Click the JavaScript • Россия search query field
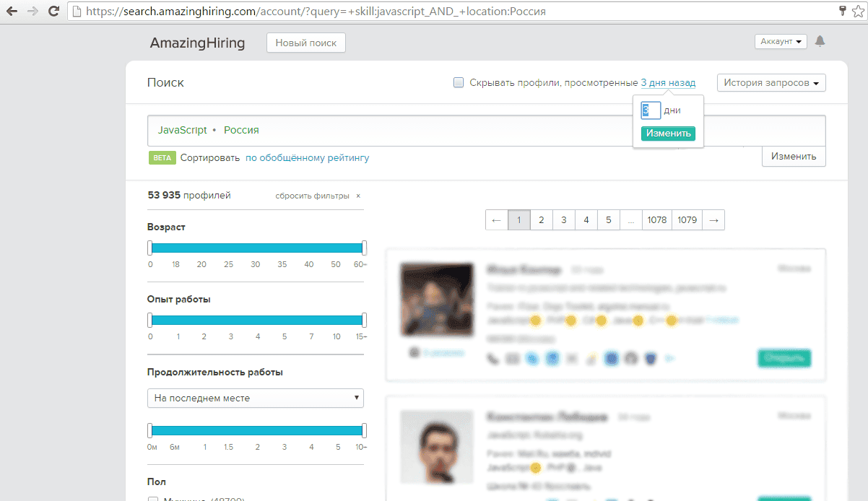Image resolution: width=868 pixels, height=501 pixels. (x=487, y=130)
